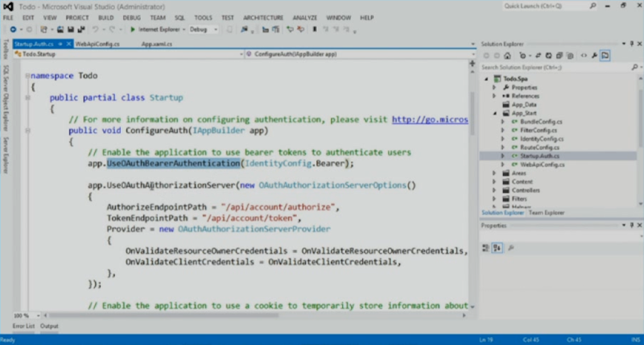Click the Toggle Bookmark toolbar icon
This screenshot has height=345, width=644.
pyautogui.click(x=315, y=30)
